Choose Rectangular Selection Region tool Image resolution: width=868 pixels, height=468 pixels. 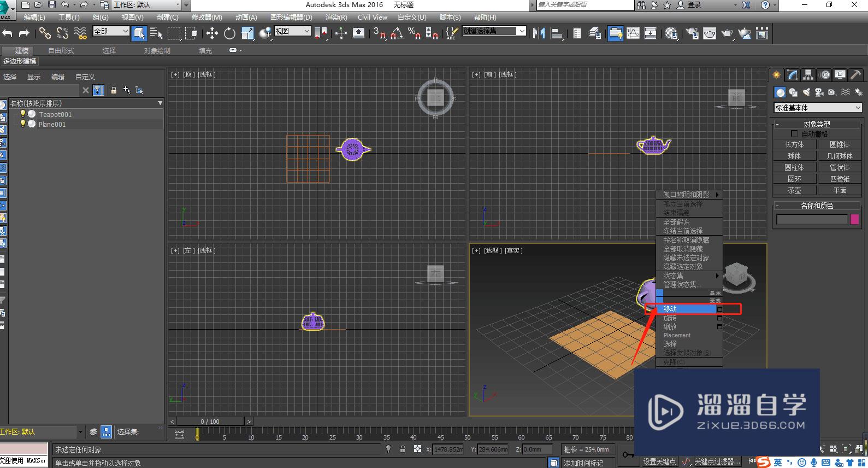coord(174,33)
